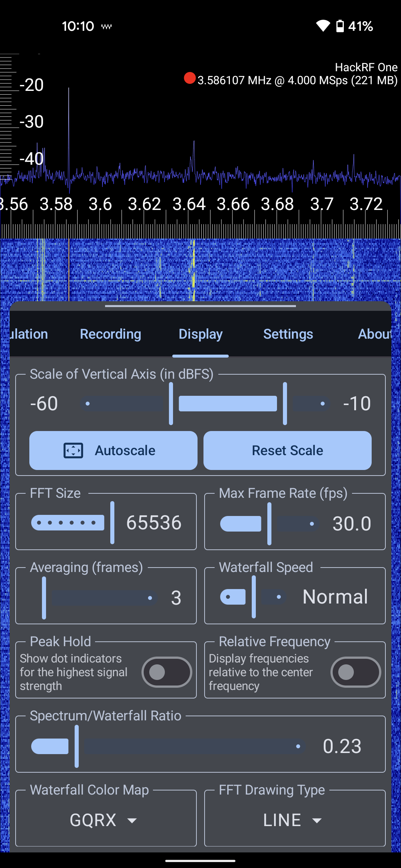Open the Settings tab
Viewport: 401px width, 868px height.
pyautogui.click(x=288, y=334)
